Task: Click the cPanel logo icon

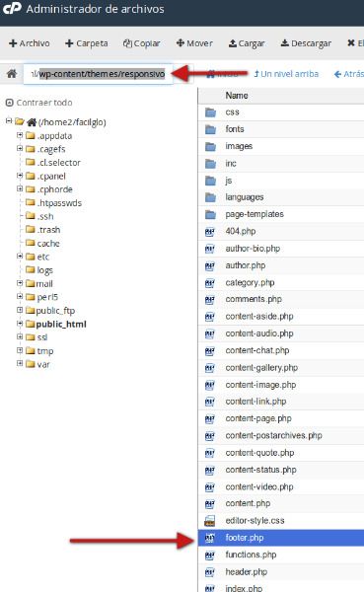Action: click(x=12, y=8)
